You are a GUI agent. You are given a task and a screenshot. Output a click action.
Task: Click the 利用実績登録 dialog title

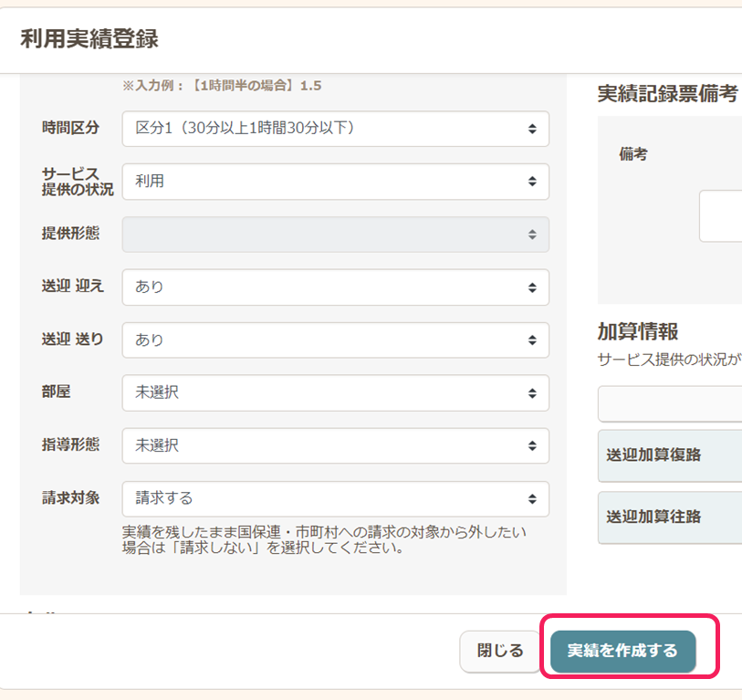coord(89,39)
